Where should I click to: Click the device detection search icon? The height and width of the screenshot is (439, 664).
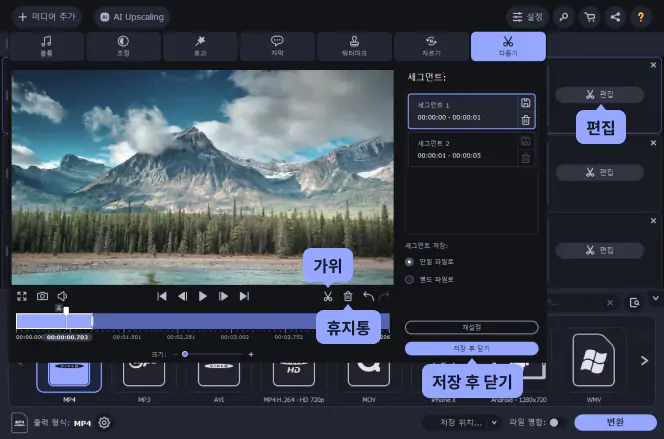[x=634, y=303]
